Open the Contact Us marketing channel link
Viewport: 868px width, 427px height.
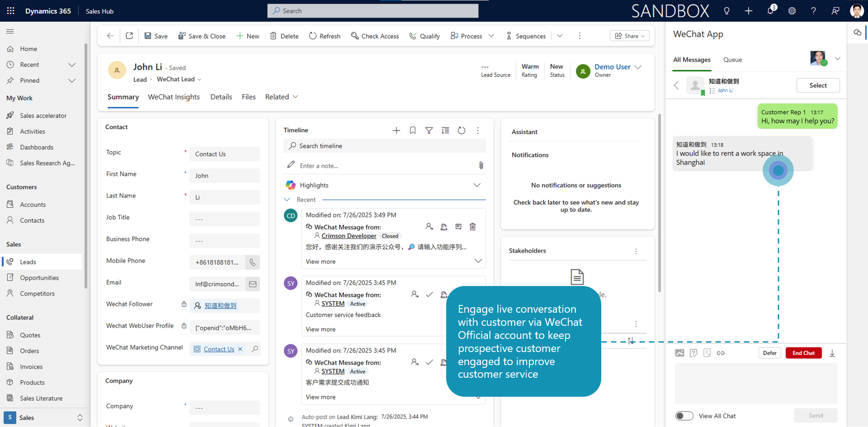(219, 349)
